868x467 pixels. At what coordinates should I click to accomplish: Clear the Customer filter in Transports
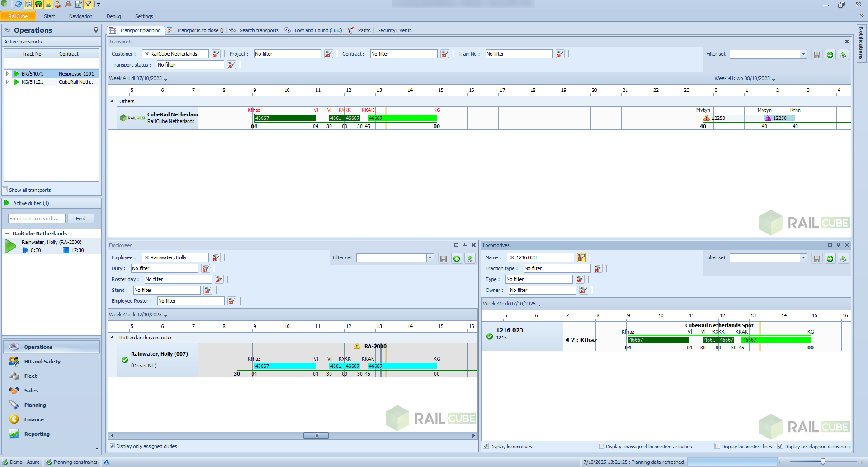pyautogui.click(x=216, y=54)
